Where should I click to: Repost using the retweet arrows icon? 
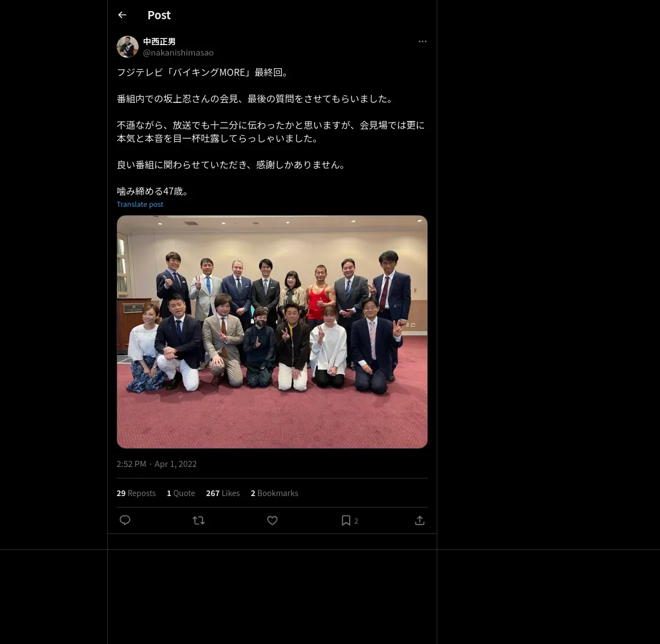tap(199, 520)
